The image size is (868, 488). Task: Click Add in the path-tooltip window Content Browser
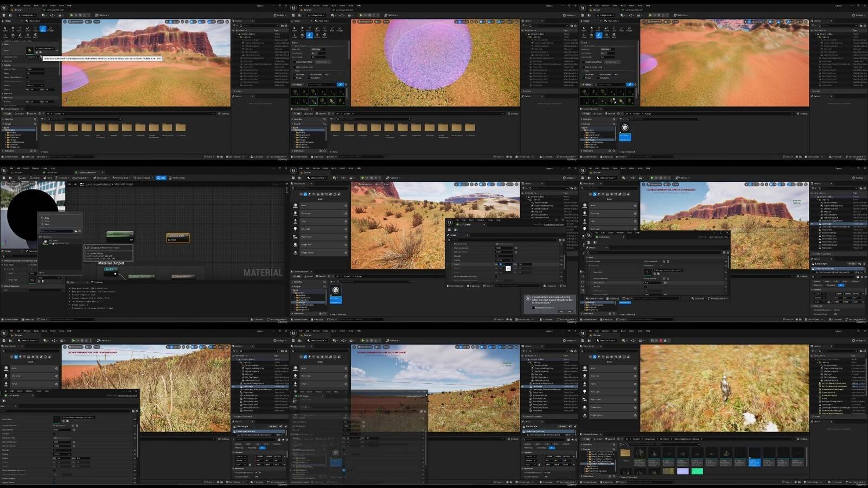(x=8, y=113)
